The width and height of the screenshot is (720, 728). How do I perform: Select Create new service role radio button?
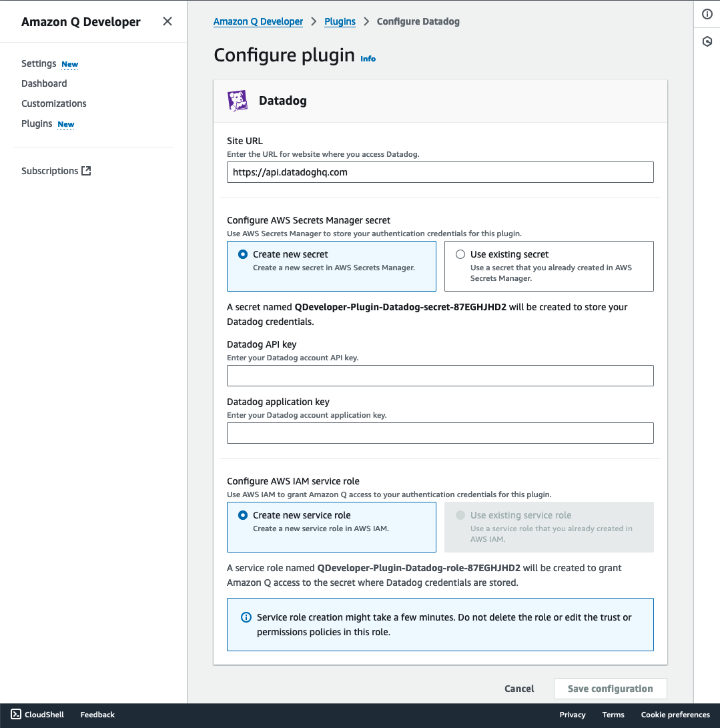click(242, 515)
